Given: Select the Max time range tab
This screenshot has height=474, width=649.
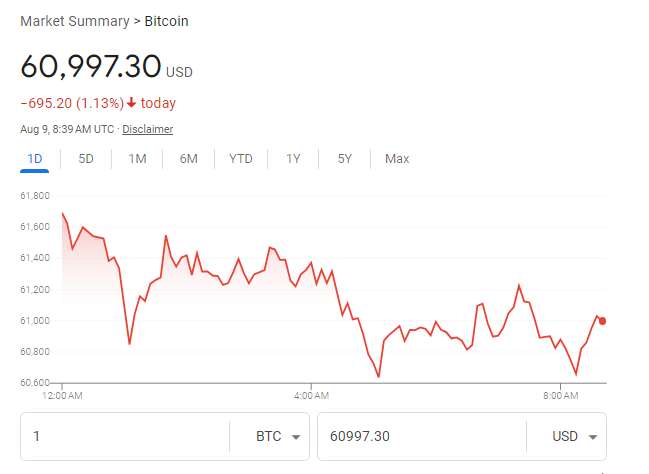Looking at the screenshot, I should coord(397,159).
